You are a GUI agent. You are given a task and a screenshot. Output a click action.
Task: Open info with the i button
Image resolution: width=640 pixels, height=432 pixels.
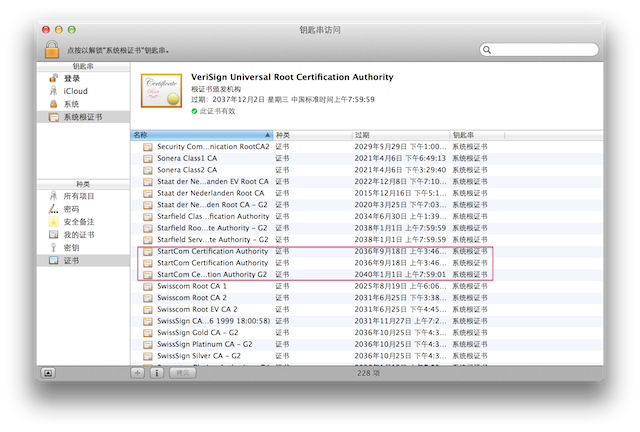click(157, 373)
